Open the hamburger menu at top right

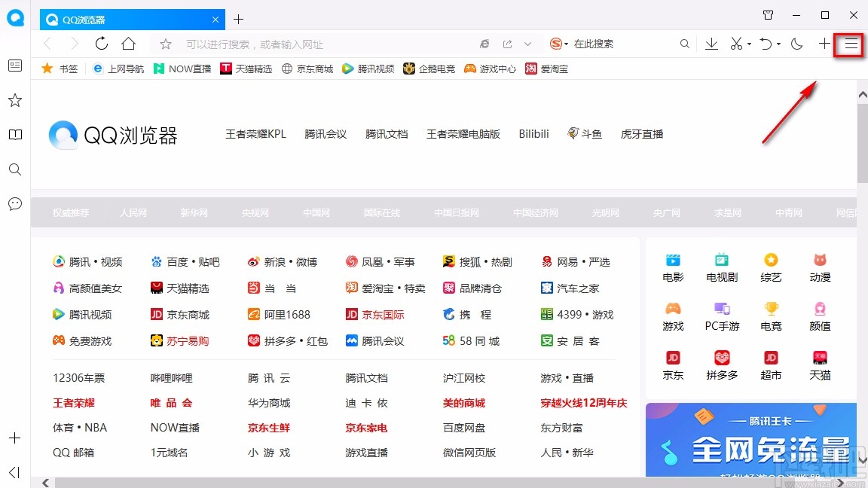(849, 44)
